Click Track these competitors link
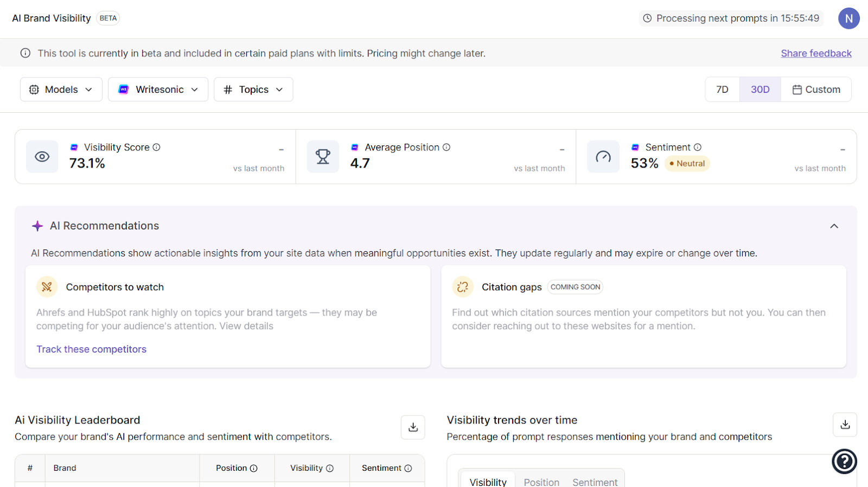The height and width of the screenshot is (487, 868). (91, 349)
